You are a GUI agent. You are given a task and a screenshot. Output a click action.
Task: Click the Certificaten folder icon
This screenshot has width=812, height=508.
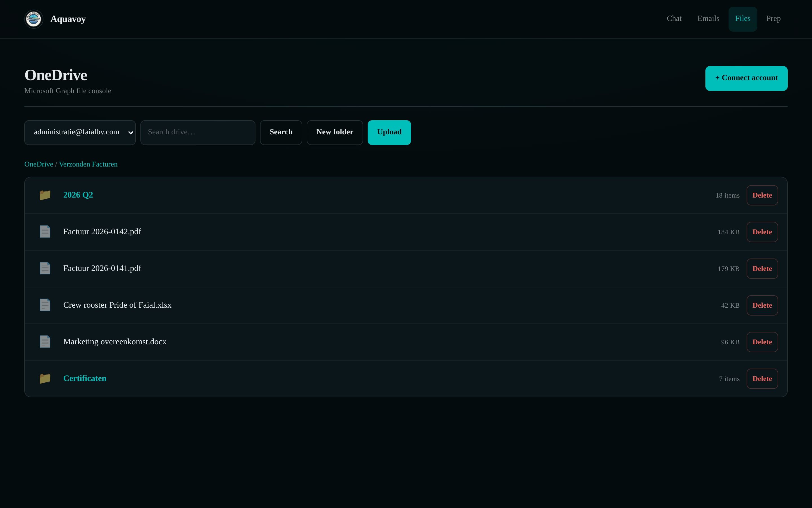[45, 379]
